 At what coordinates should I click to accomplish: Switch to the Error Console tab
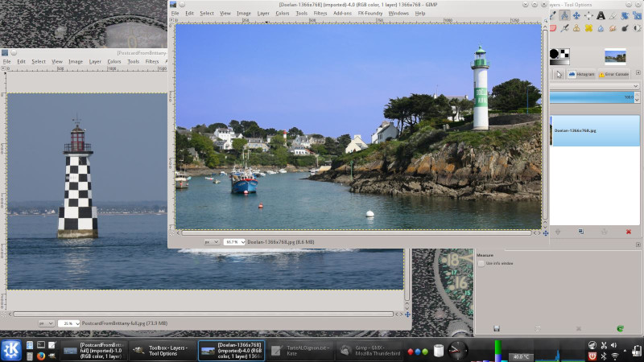click(613, 74)
